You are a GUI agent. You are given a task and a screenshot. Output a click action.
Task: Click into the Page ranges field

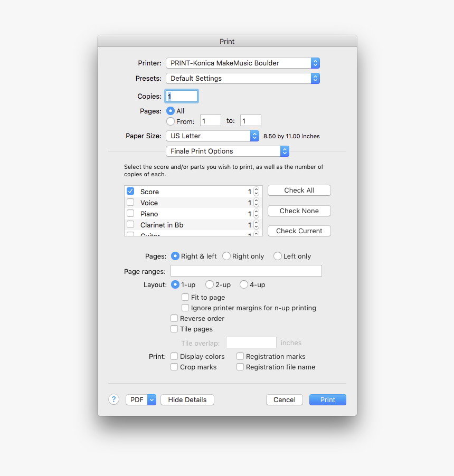[245, 270]
